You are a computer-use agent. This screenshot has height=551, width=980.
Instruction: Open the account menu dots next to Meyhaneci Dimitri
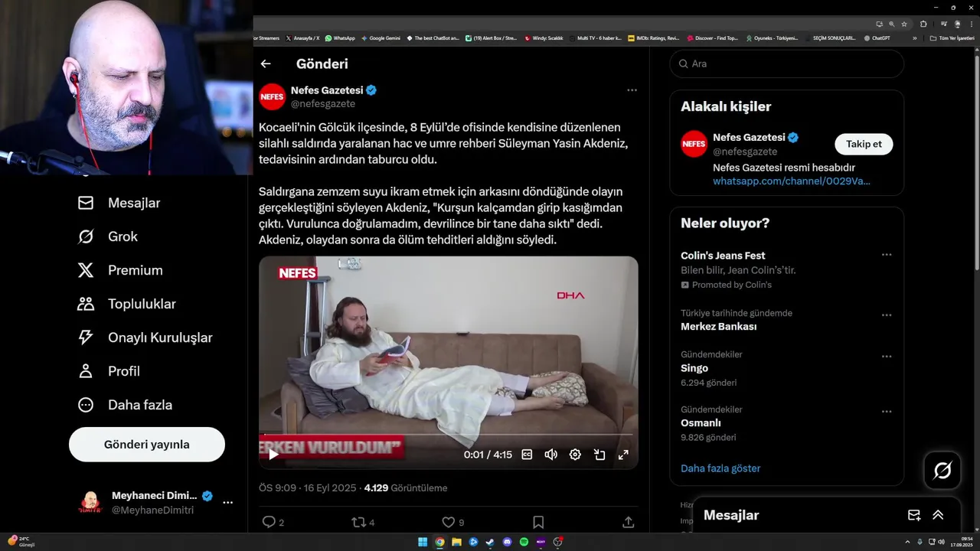[228, 503]
